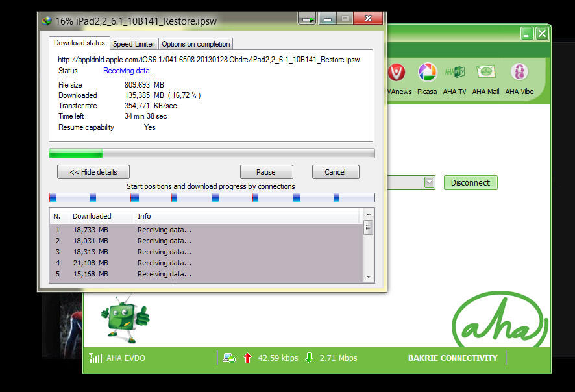Click the aha logo

tap(500, 320)
